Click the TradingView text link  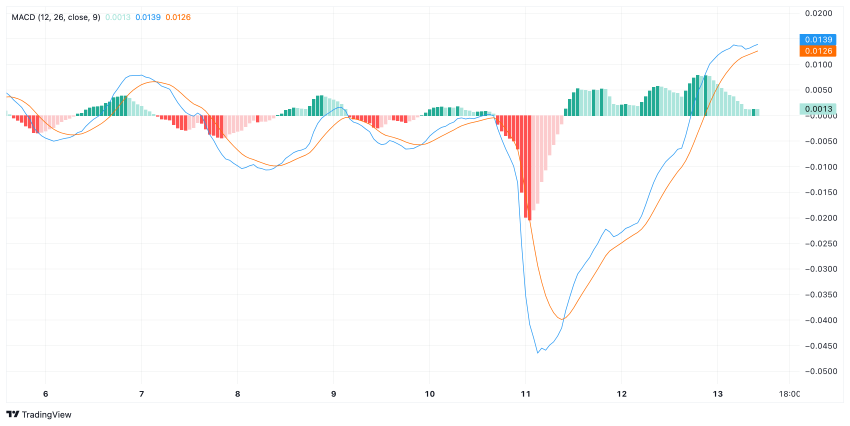[47, 414]
